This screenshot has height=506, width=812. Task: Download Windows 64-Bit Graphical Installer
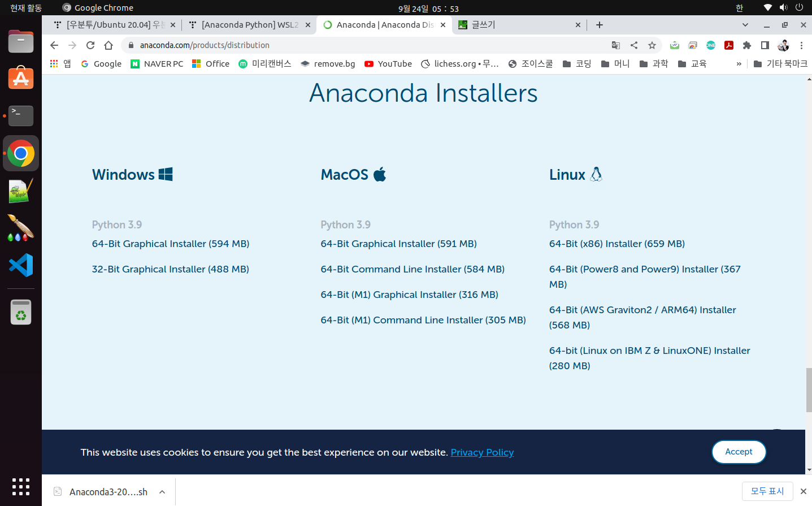click(x=171, y=244)
